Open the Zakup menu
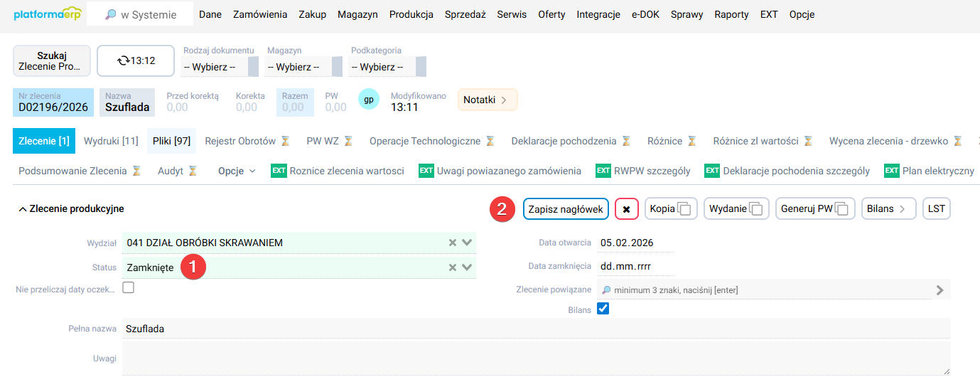The width and height of the screenshot is (980, 387). click(x=313, y=14)
